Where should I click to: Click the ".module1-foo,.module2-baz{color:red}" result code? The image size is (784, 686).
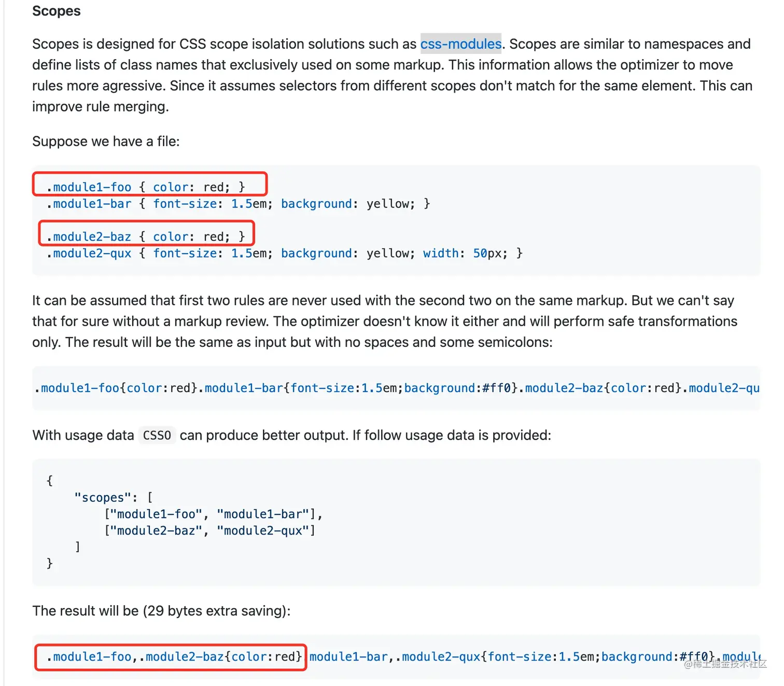click(174, 657)
